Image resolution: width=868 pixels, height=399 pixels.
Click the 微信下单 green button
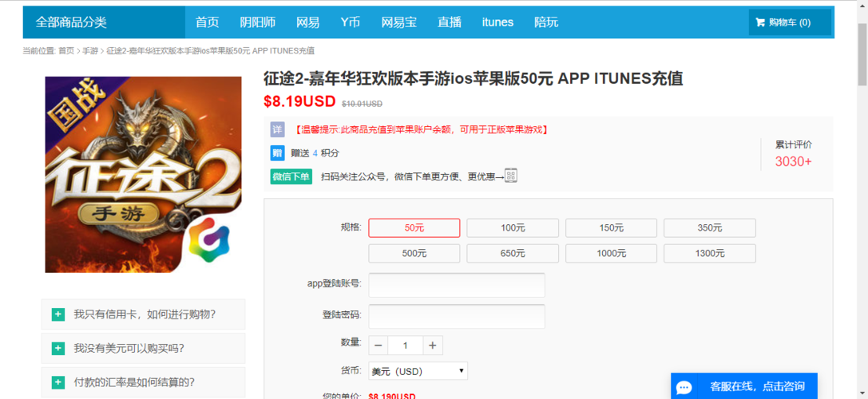(x=291, y=176)
